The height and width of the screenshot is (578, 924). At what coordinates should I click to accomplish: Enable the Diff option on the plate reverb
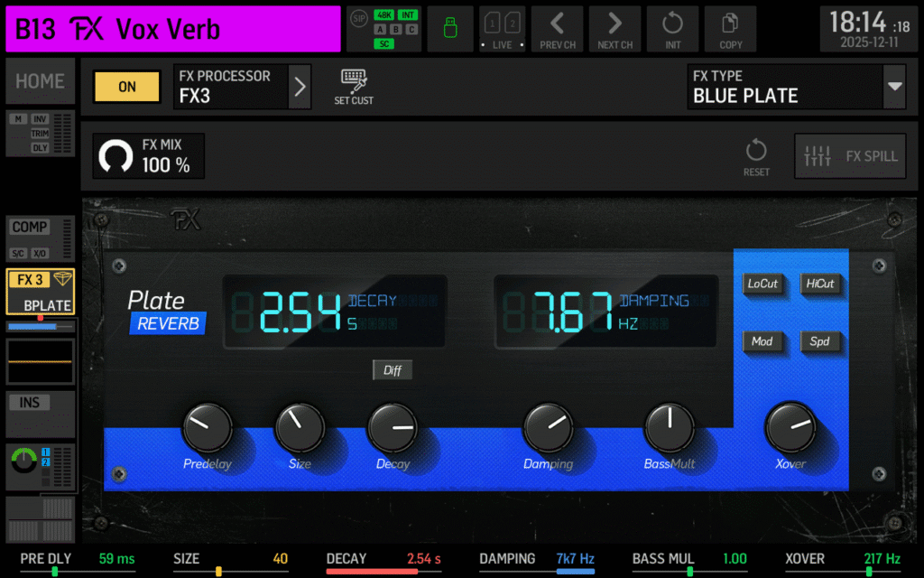pyautogui.click(x=392, y=369)
